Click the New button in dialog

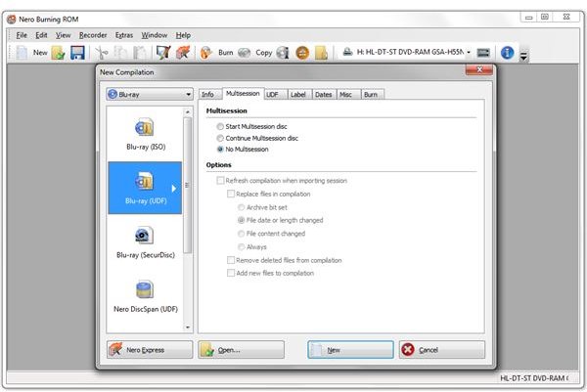point(351,350)
